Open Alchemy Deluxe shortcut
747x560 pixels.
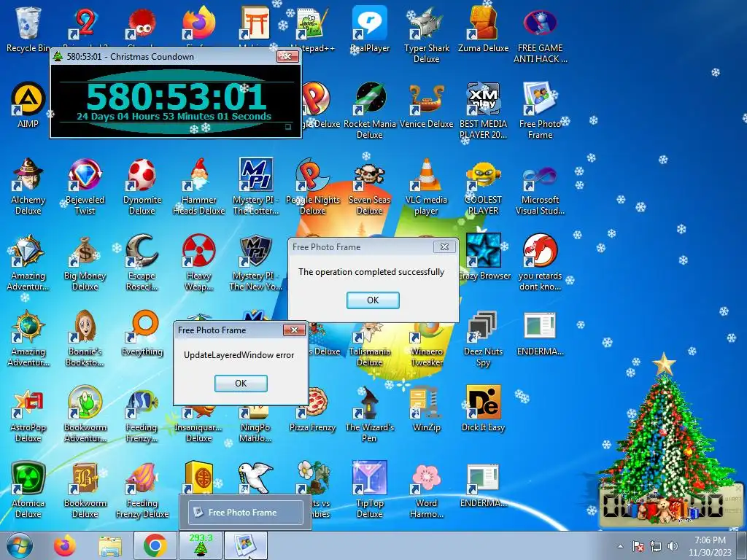(28, 186)
